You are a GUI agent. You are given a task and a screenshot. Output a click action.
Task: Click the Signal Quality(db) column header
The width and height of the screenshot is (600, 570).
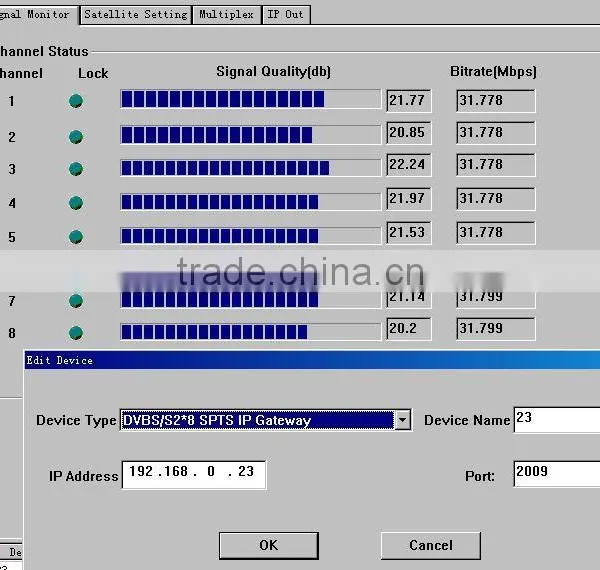click(273, 72)
